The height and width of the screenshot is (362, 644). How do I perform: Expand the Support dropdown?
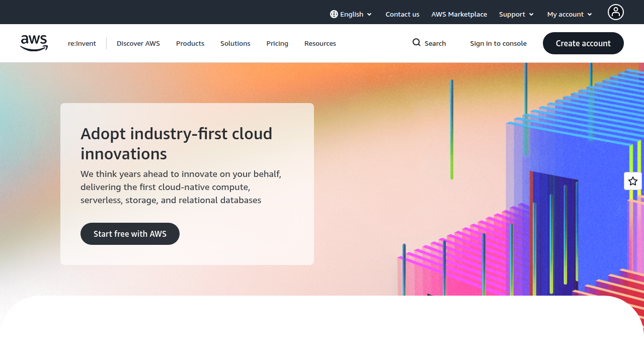tap(517, 14)
